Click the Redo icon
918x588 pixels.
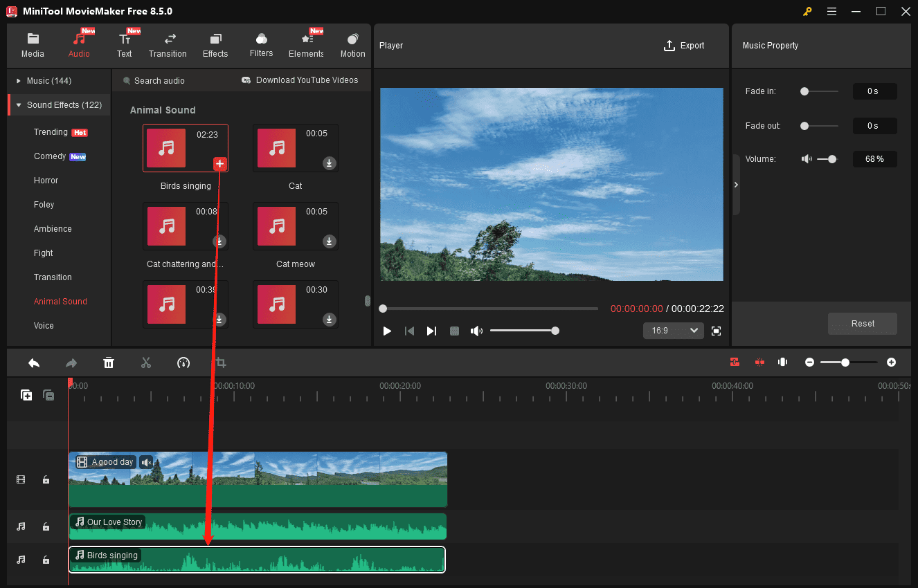(71, 362)
